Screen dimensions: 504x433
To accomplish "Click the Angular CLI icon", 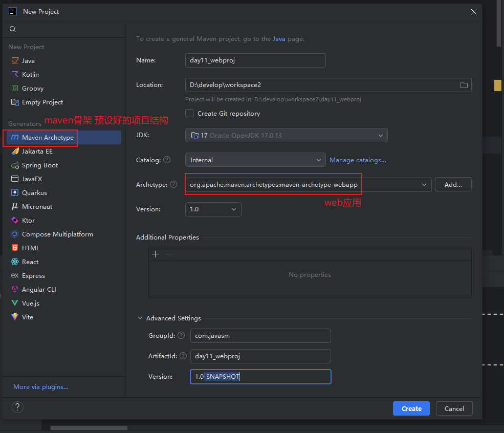I will pos(15,289).
